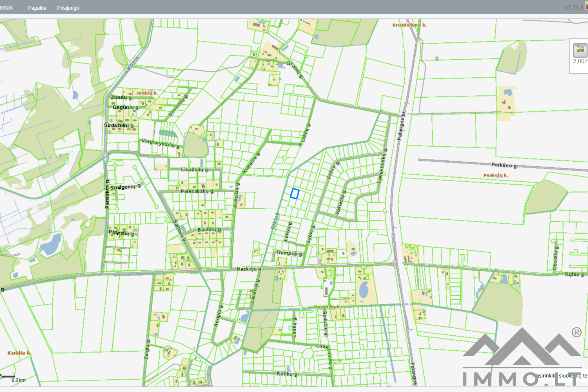Click the Grabių g. street label
Image resolution: width=588 pixels, height=392 pixels.
[x=295, y=70]
